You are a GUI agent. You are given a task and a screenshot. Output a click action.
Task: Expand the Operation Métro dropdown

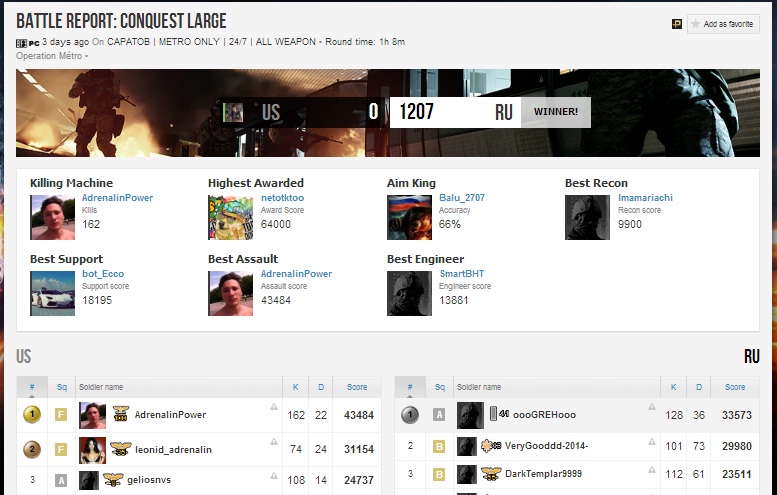(x=52, y=56)
